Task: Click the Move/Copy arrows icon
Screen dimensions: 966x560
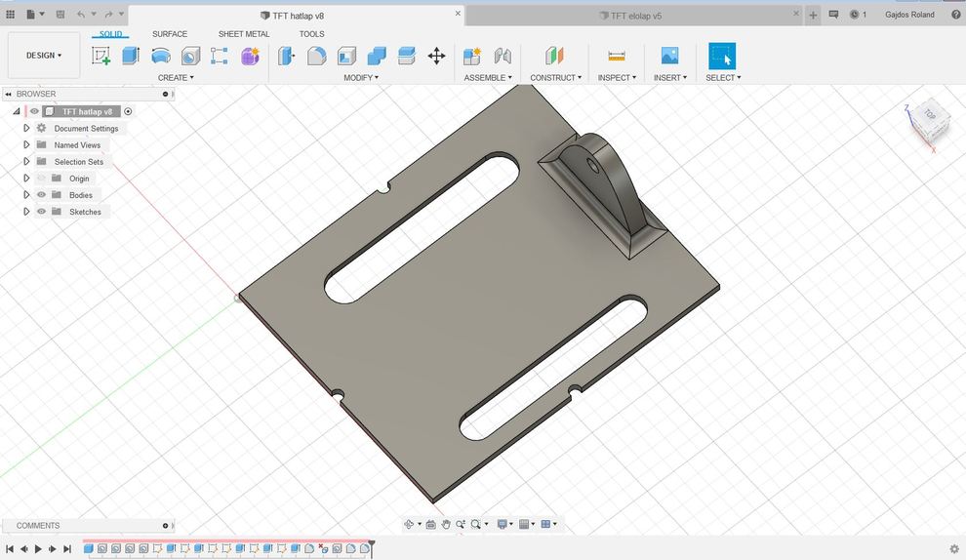Action: [436, 56]
